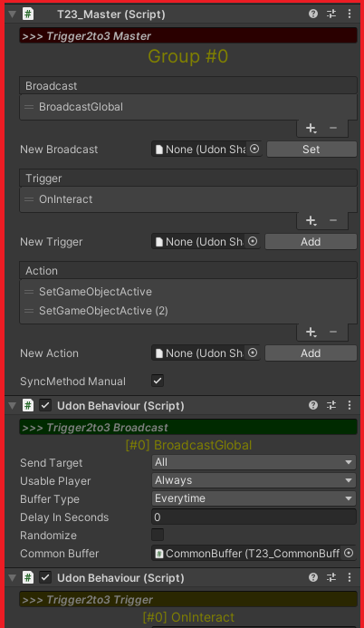
Task: Click minus icon under Action list
Action: click(x=333, y=332)
